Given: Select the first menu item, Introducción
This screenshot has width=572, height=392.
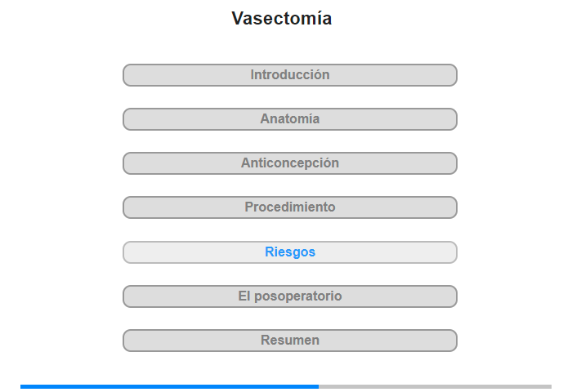Looking at the screenshot, I should 290,75.
